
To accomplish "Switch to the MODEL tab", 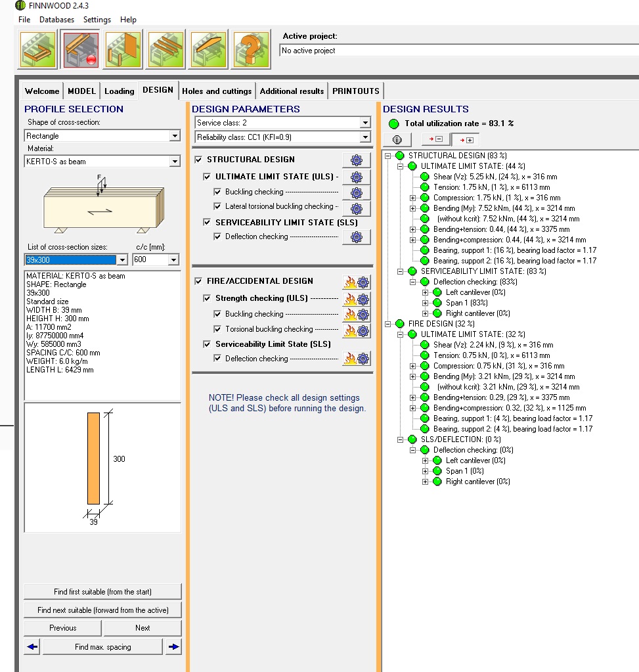I will click(x=82, y=91).
